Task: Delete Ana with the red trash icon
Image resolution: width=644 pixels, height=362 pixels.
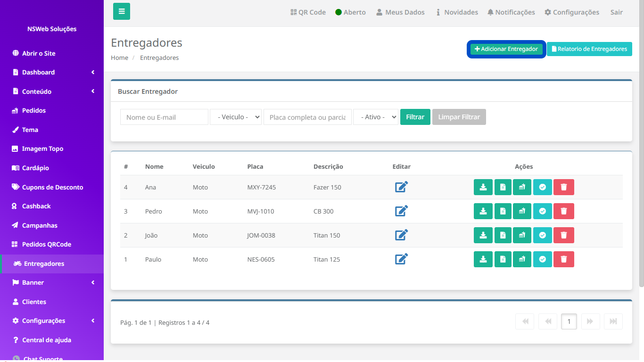Action: [x=564, y=187]
